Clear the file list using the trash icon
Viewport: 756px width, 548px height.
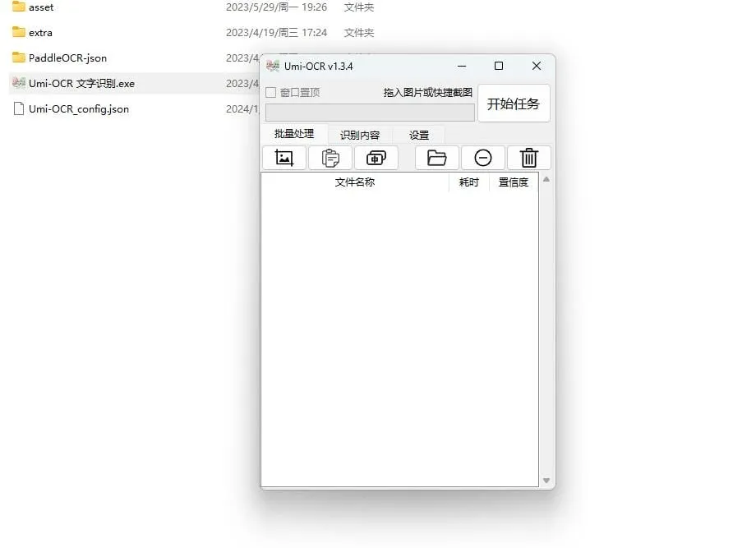529,158
